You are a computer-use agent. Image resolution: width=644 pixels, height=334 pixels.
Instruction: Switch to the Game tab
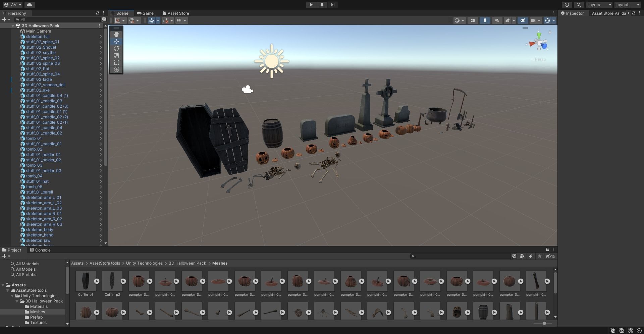click(145, 13)
